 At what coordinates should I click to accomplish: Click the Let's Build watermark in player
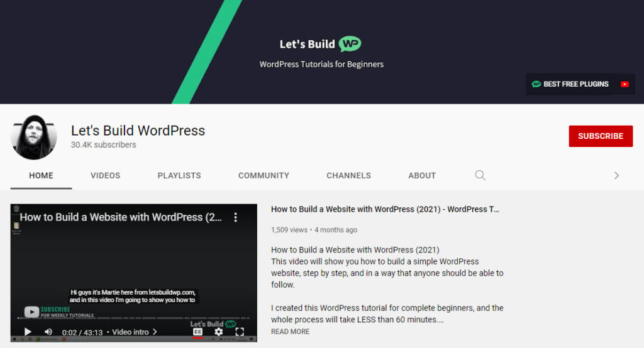213,324
